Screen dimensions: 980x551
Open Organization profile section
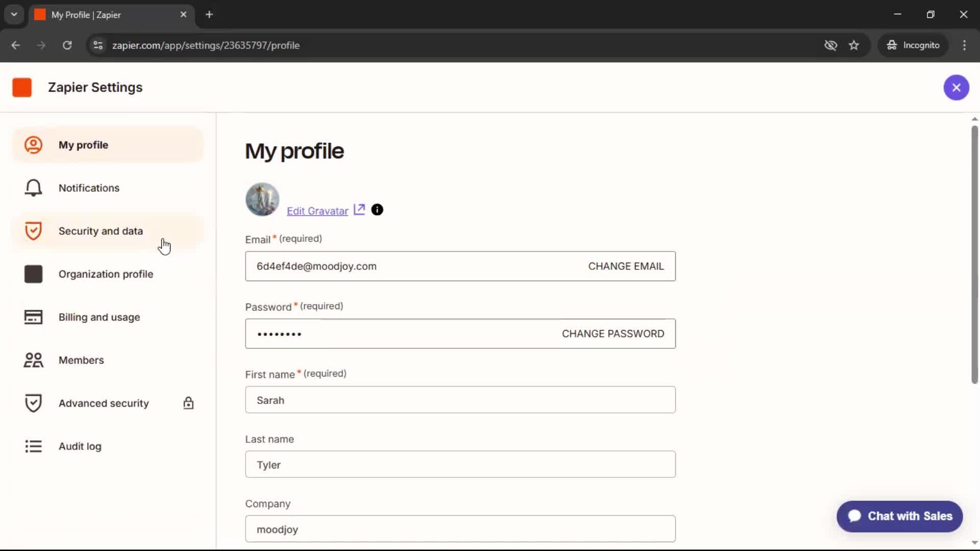pyautogui.click(x=108, y=274)
